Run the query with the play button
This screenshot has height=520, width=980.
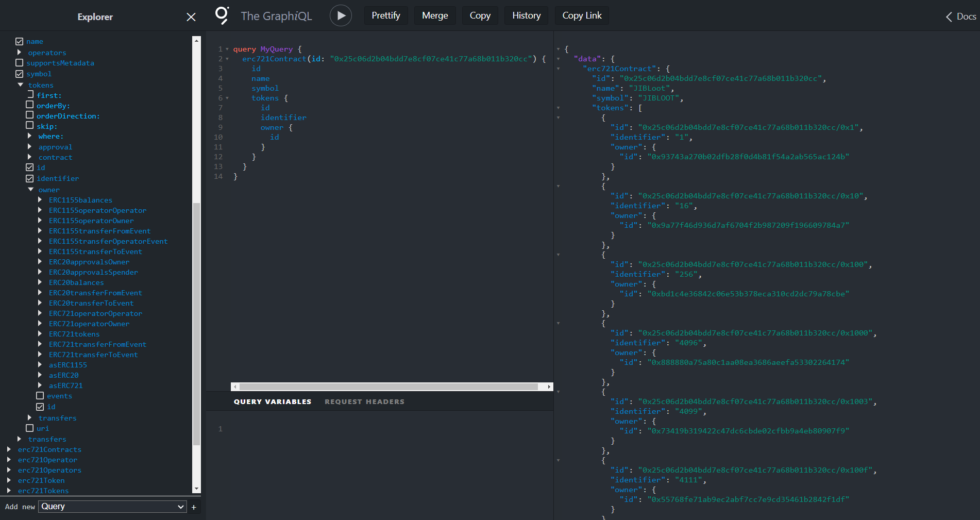(x=341, y=15)
